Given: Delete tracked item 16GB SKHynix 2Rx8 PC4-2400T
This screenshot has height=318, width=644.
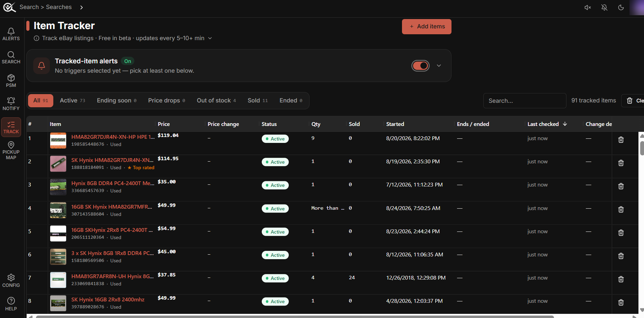Looking at the screenshot, I should [621, 233].
